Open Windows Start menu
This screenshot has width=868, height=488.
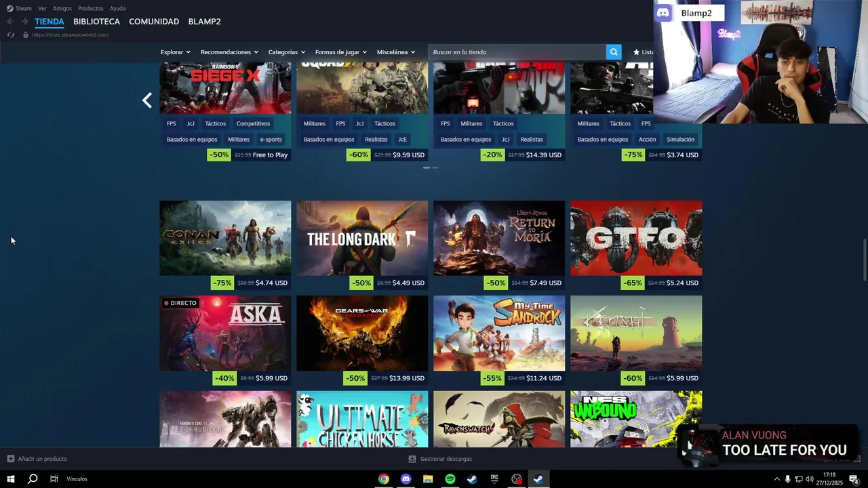(11, 479)
